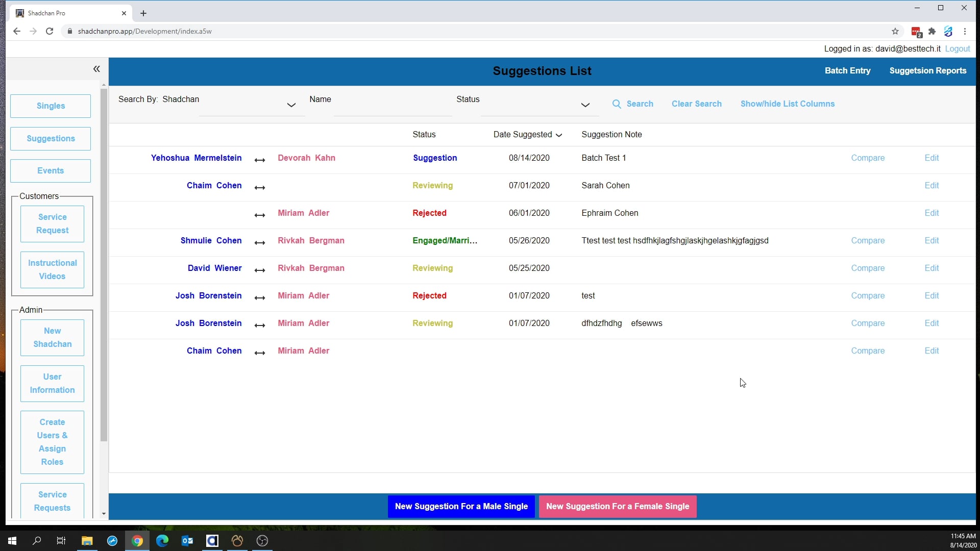Viewport: 980px width, 551px height.
Task: Sort by Date Suggested column arrow
Action: 559,135
